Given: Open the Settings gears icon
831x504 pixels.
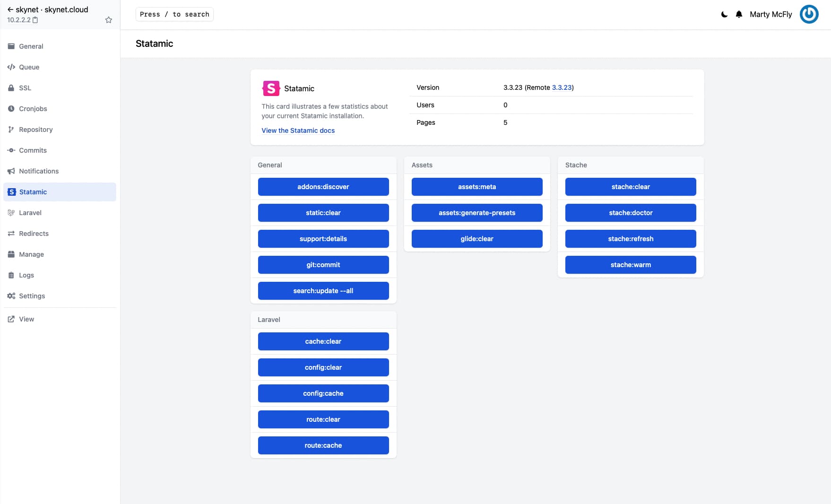Looking at the screenshot, I should click(x=11, y=296).
